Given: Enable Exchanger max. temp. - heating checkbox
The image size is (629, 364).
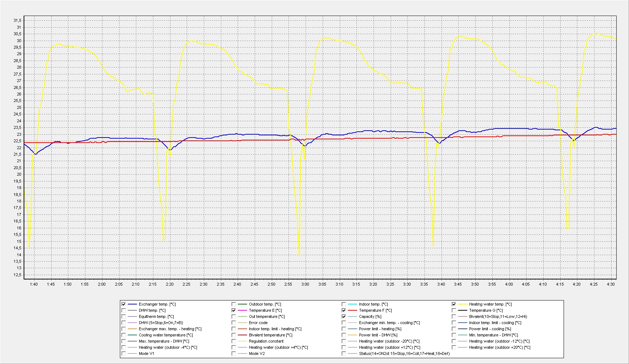Looking at the screenshot, I should coord(124,329).
